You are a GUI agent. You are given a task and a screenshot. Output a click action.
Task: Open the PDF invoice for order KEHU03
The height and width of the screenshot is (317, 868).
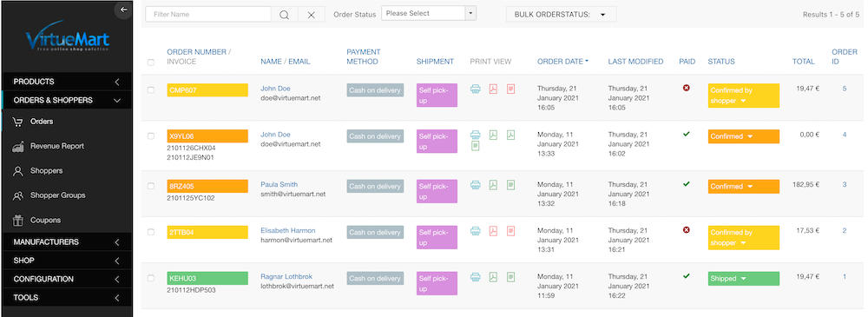(493, 276)
